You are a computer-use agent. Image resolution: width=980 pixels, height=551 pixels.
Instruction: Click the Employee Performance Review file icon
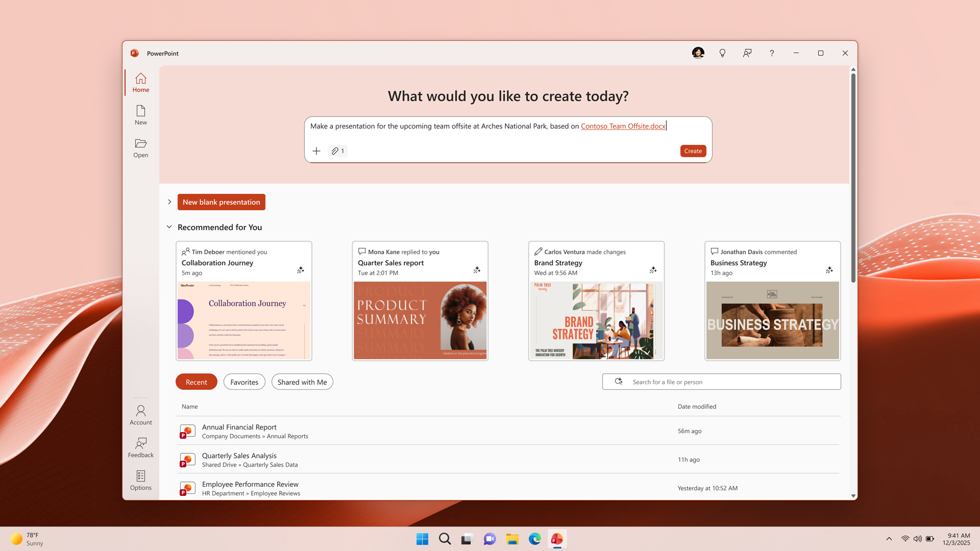tap(187, 489)
